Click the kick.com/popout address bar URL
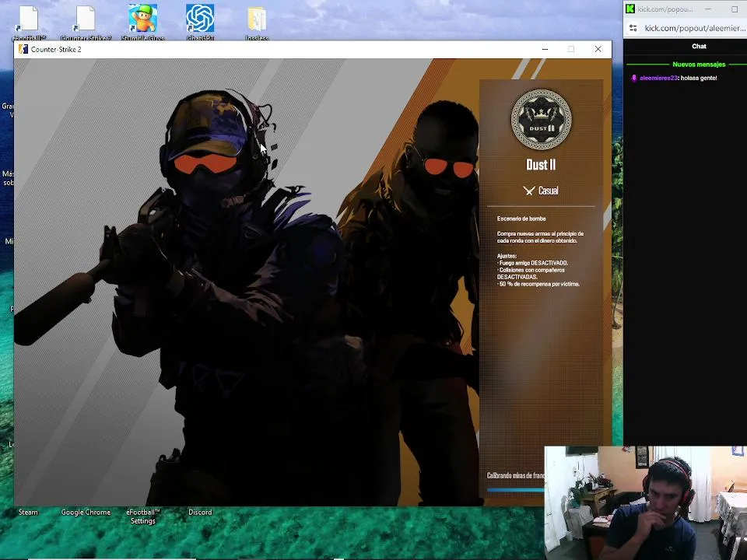The height and width of the screenshot is (560, 747). coord(695,28)
